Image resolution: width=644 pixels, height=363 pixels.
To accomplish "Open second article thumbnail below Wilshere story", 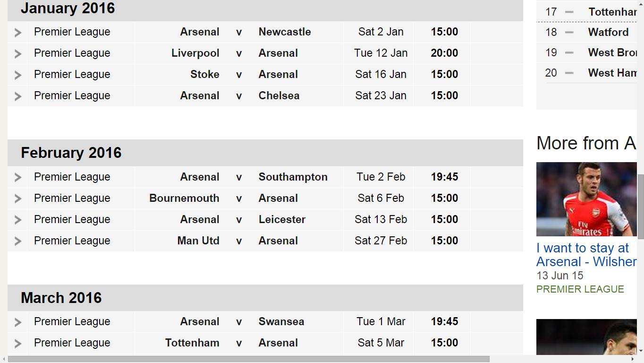I will [x=586, y=337].
